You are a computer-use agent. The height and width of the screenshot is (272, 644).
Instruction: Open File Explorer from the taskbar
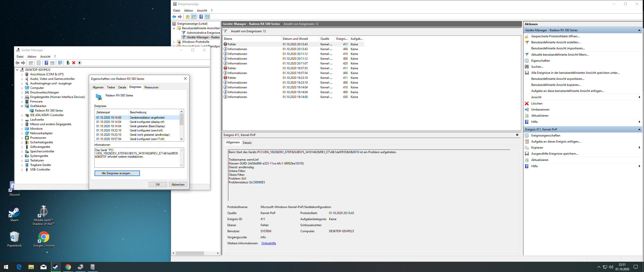(x=31, y=267)
